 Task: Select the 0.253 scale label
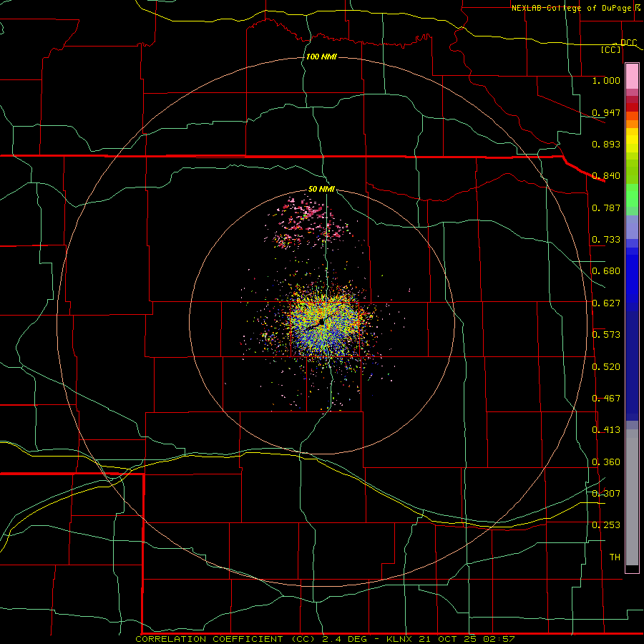[606, 525]
